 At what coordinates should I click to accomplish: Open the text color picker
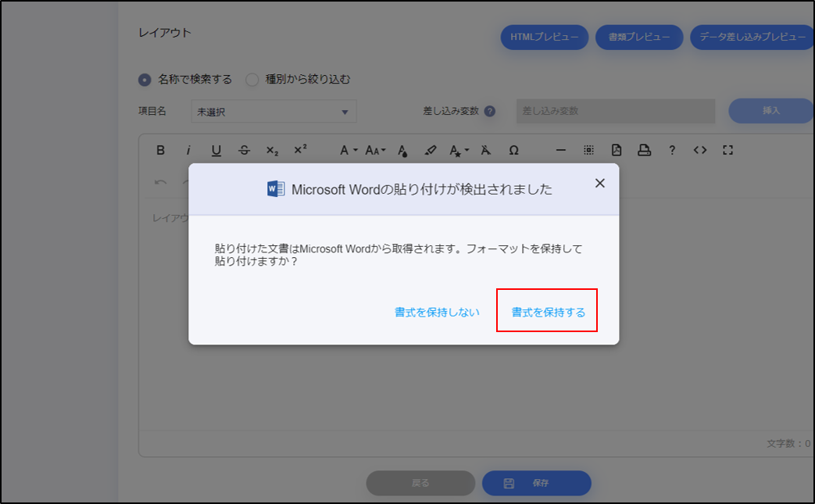click(402, 151)
